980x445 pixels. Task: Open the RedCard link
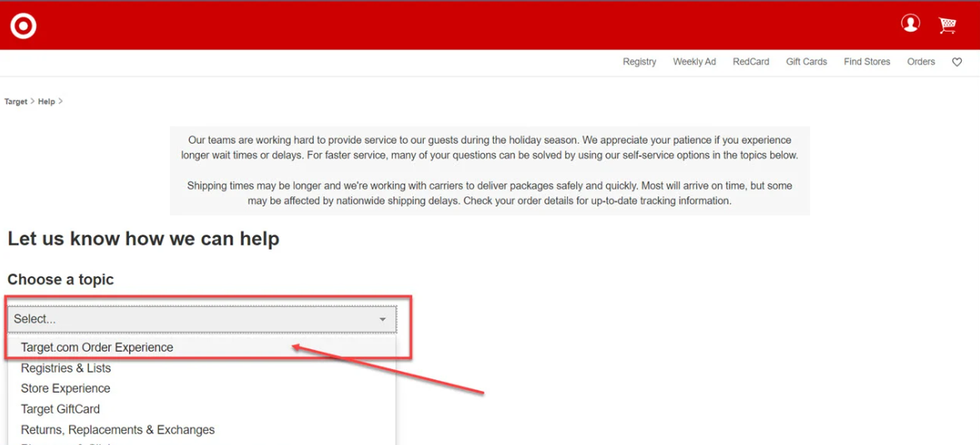[x=751, y=62]
